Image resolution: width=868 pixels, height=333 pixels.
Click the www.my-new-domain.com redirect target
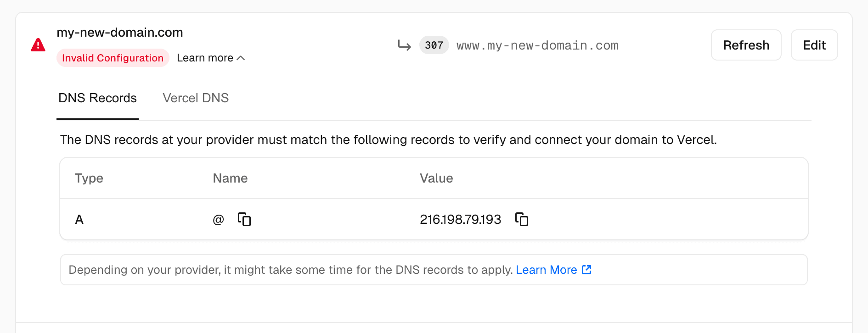pos(537,45)
